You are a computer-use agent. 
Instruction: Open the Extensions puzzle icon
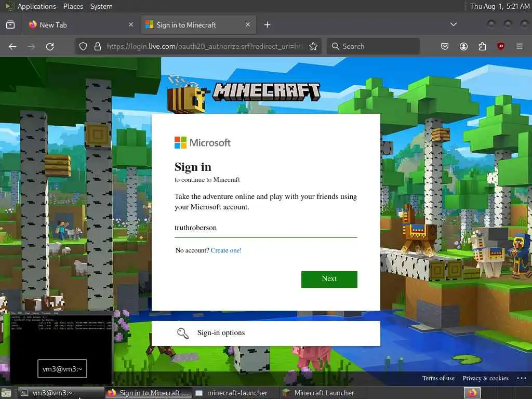(482, 46)
